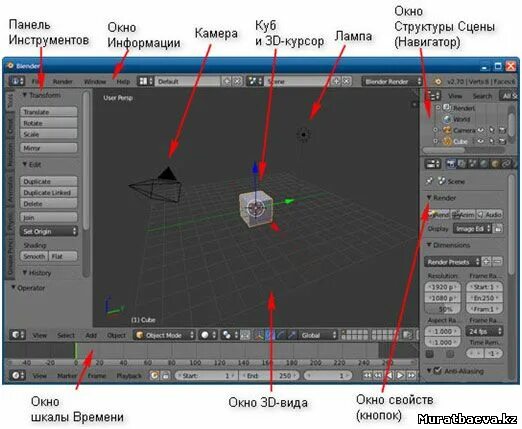Image resolution: width=522 pixels, height=429 pixels.
Task: Click the pin icon beside Scene breadcrumb
Action: tap(430, 181)
